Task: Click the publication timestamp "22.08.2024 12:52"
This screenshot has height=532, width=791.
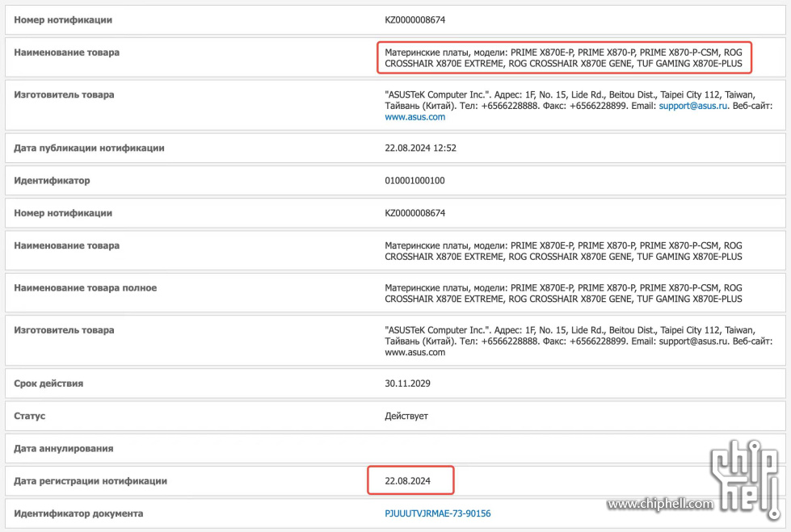Action: pyautogui.click(x=420, y=149)
